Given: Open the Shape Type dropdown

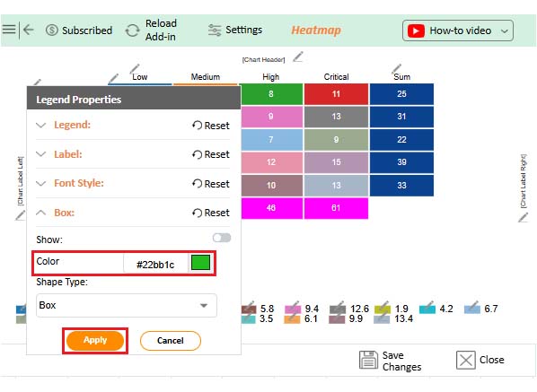Looking at the screenshot, I should click(x=127, y=305).
